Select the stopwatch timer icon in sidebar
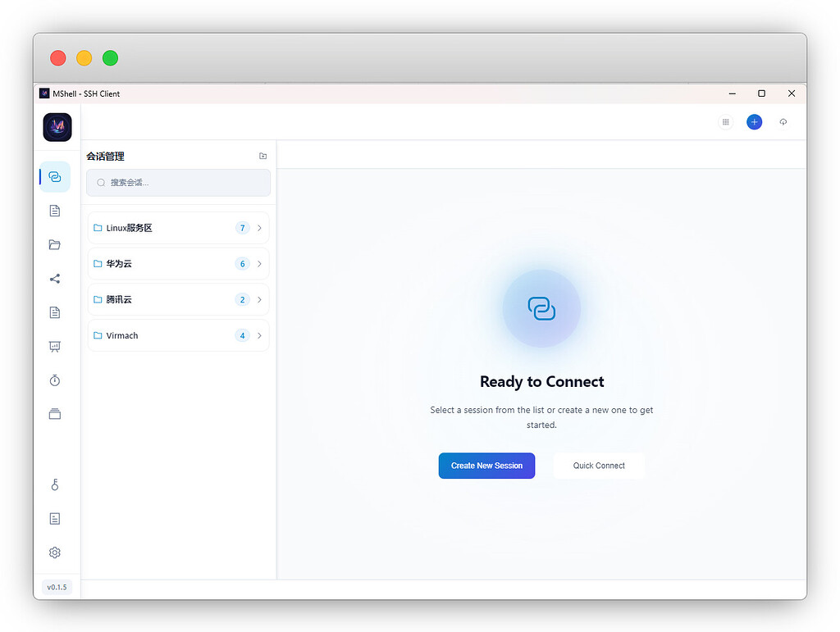840x632 pixels. coord(55,380)
